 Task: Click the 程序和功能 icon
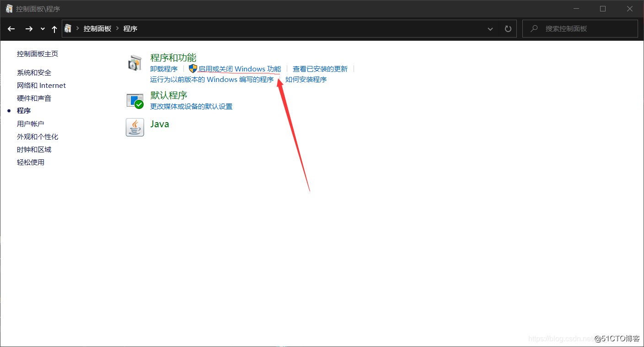tap(135, 63)
